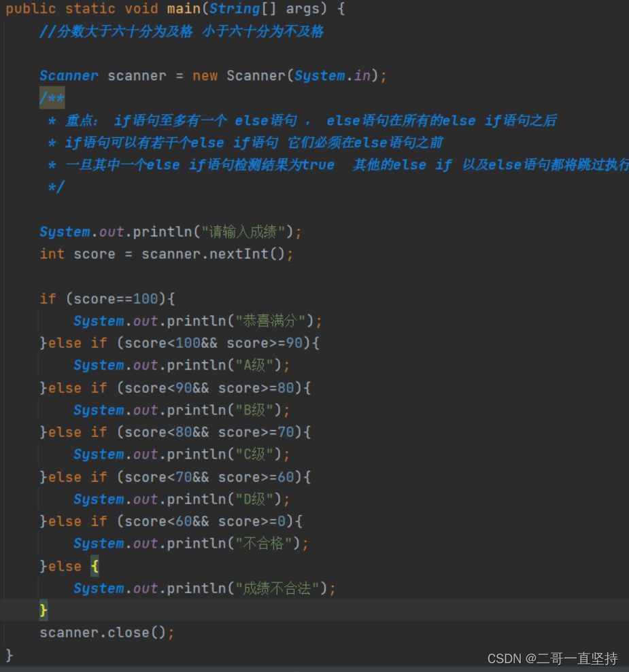
Task: Click the scanner.close() line
Action: tap(107, 633)
